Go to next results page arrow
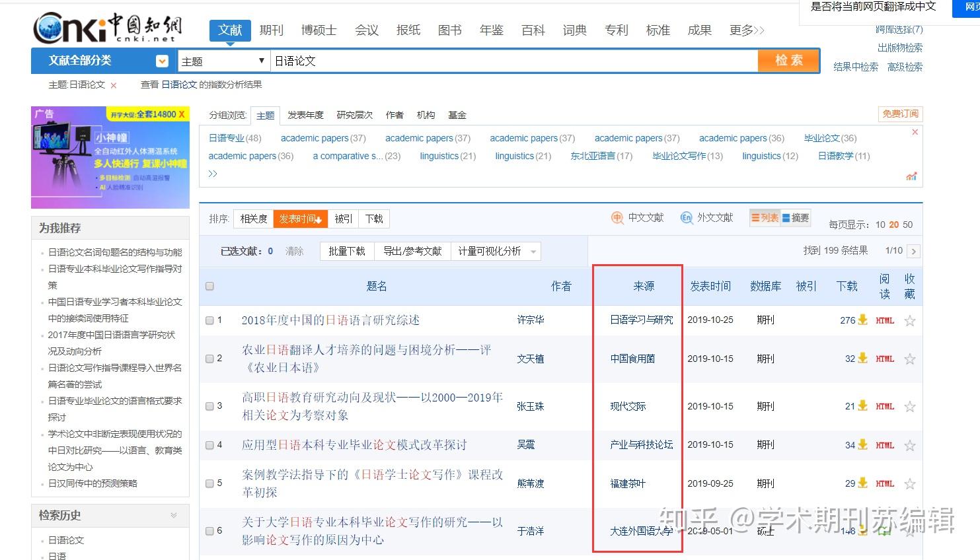Viewport: 980px width, 560px height. click(914, 251)
